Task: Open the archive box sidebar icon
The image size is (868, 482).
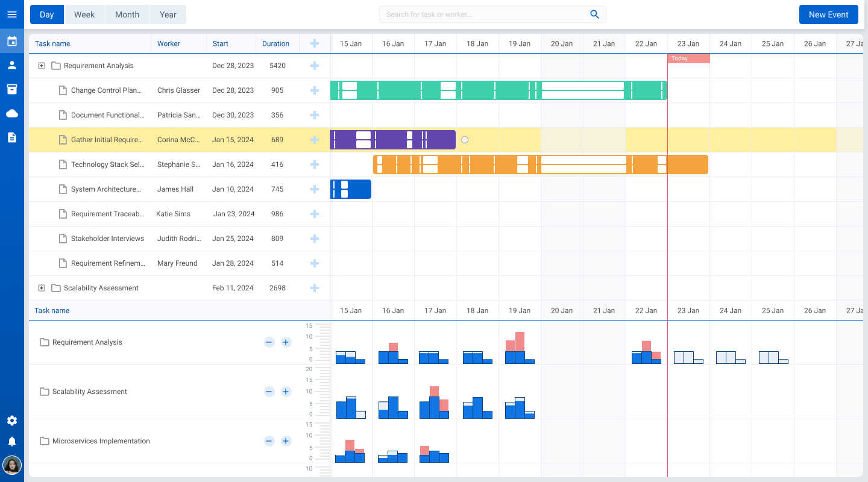Action: pyautogui.click(x=12, y=89)
